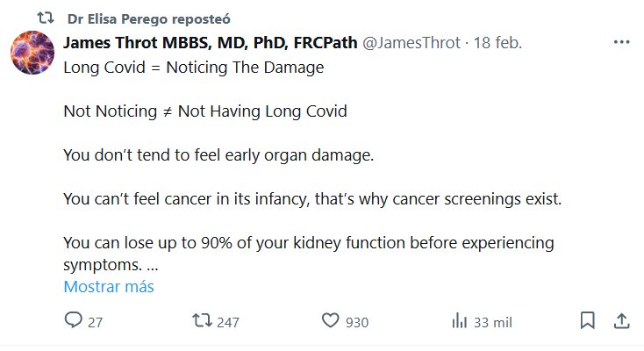Image resolution: width=644 pixels, height=351 pixels.
Task: Open view analytics bar chart icon
Action: point(459,321)
